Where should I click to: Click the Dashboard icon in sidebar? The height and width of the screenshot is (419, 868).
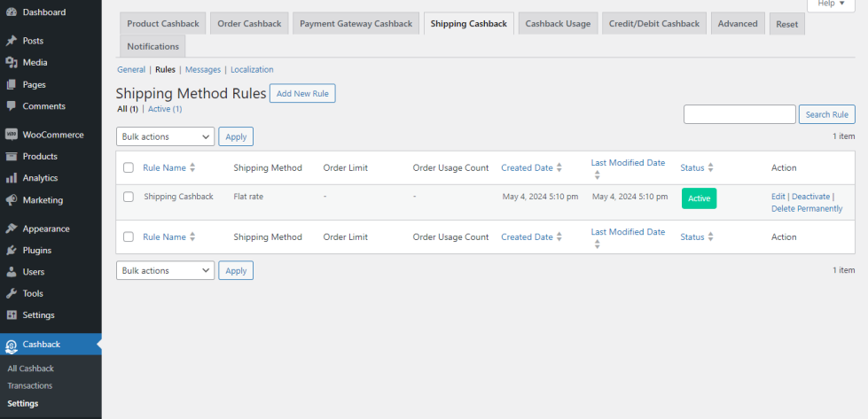click(12, 12)
